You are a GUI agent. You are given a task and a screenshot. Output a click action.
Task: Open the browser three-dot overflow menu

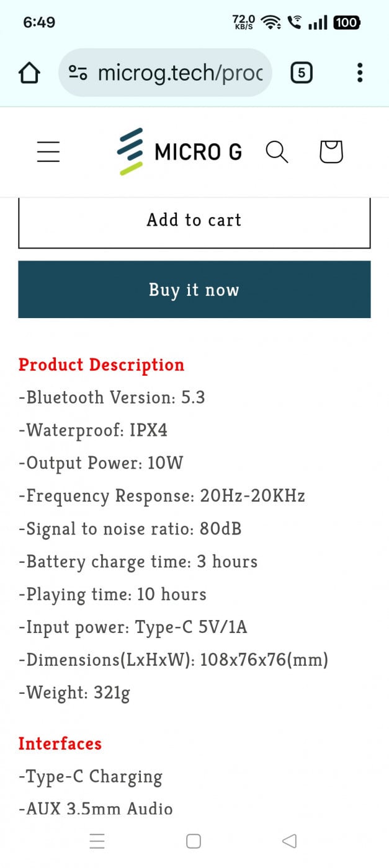[359, 73]
